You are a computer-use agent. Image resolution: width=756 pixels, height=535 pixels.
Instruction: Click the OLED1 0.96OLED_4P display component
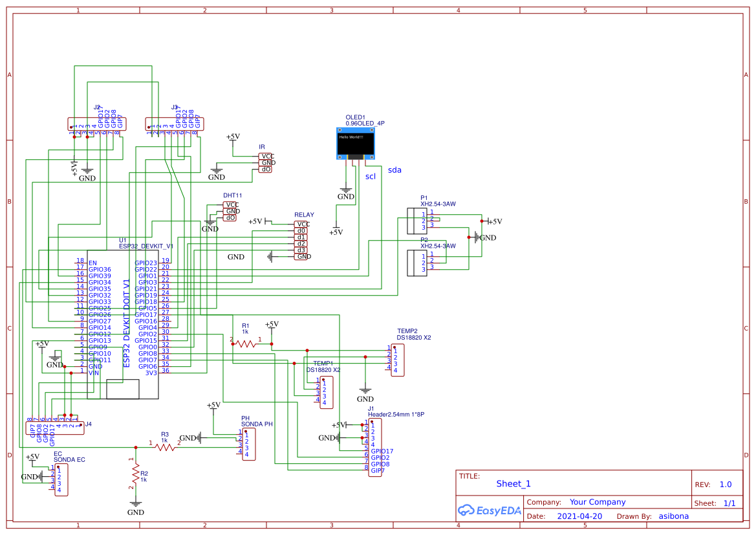coord(355,142)
